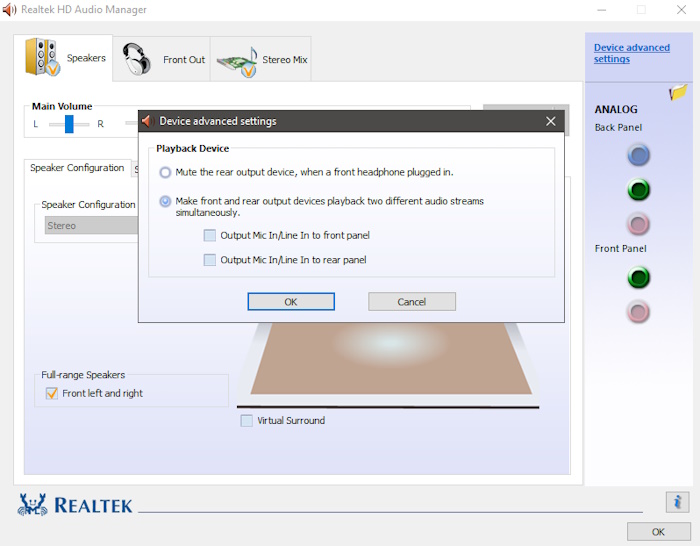700x546 pixels.
Task: Click the pink back panel audio jack
Action: click(638, 224)
